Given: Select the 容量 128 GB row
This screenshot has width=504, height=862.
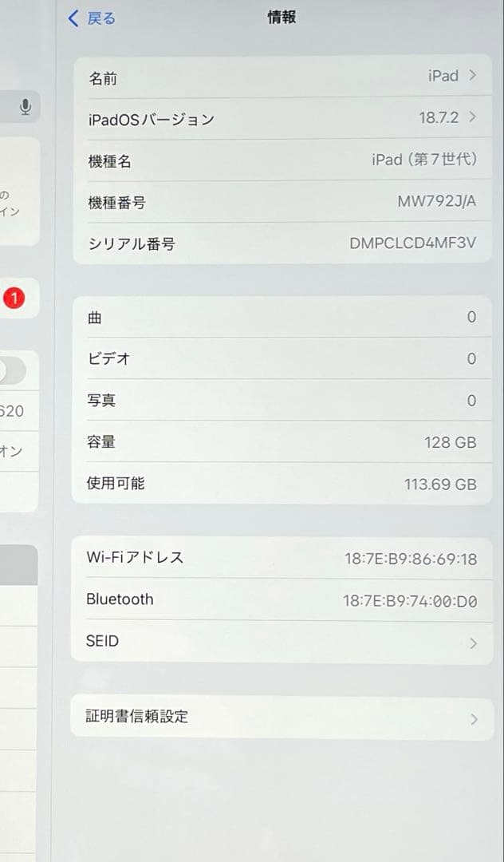Looking at the screenshot, I should (279, 441).
